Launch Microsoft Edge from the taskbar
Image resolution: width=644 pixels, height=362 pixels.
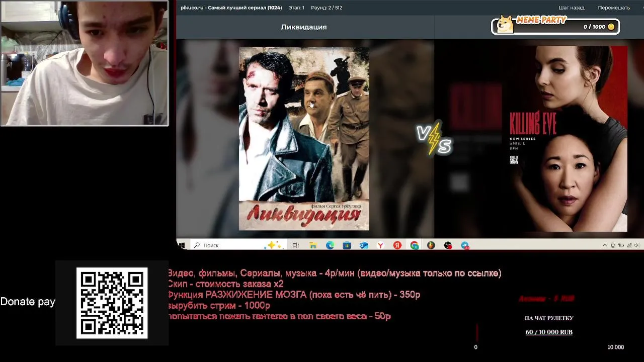click(330, 245)
